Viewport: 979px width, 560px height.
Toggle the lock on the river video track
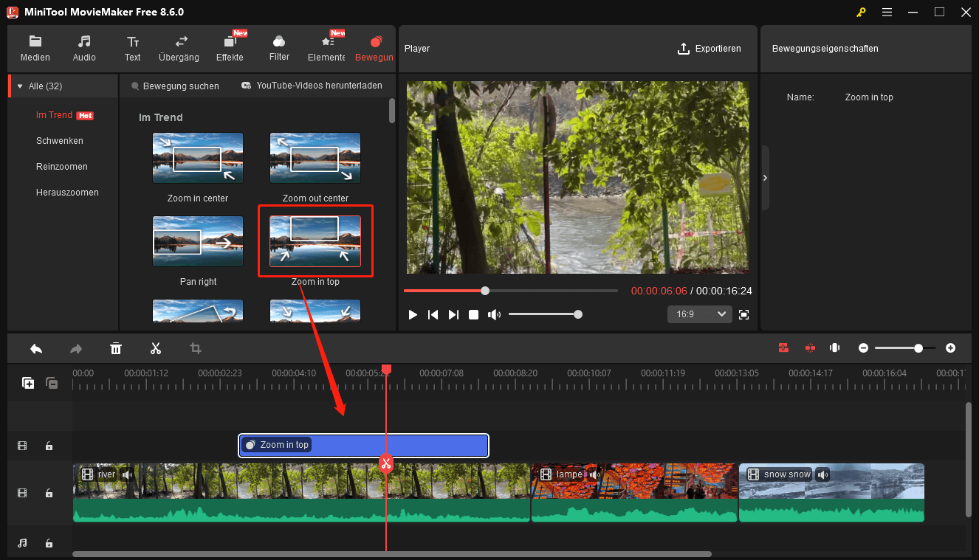pos(49,493)
